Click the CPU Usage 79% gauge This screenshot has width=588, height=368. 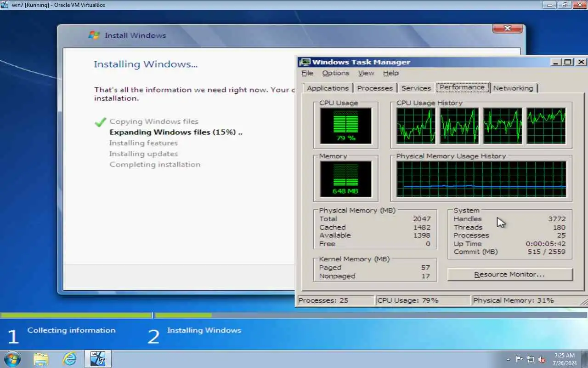[x=345, y=126]
